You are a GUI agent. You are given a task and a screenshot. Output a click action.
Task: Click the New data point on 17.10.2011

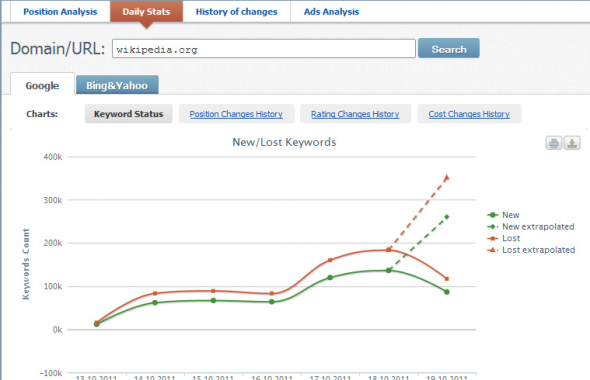[330, 278]
